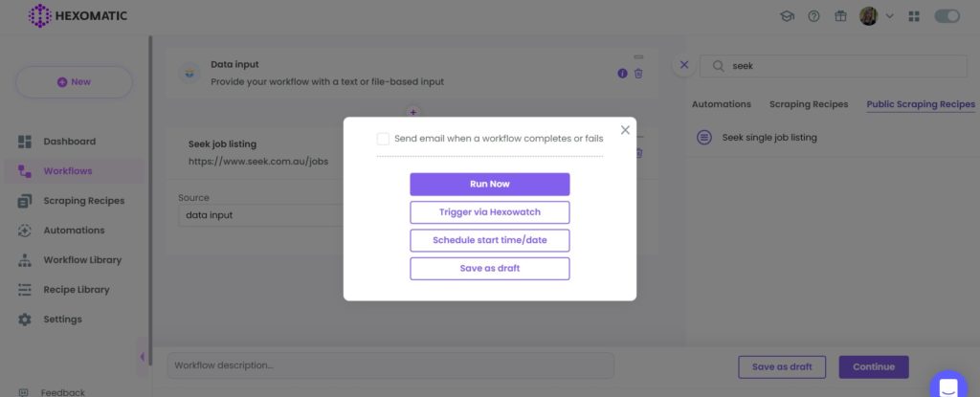Click the Workflow description input field
Screen dimensions: 980x397
[390, 365]
